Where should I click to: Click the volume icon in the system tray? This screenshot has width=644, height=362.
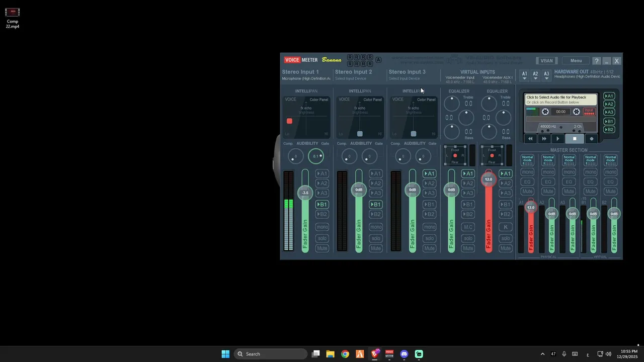click(608, 354)
